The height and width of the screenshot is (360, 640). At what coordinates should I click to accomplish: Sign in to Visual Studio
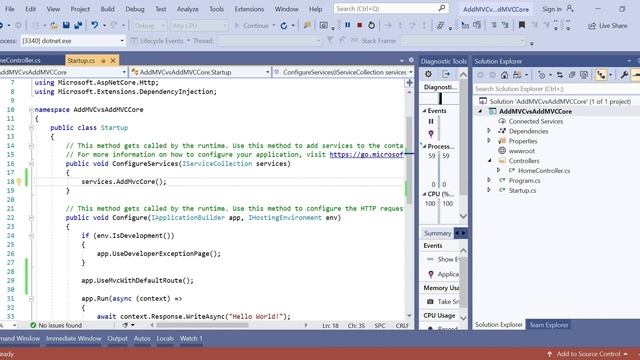(x=558, y=9)
